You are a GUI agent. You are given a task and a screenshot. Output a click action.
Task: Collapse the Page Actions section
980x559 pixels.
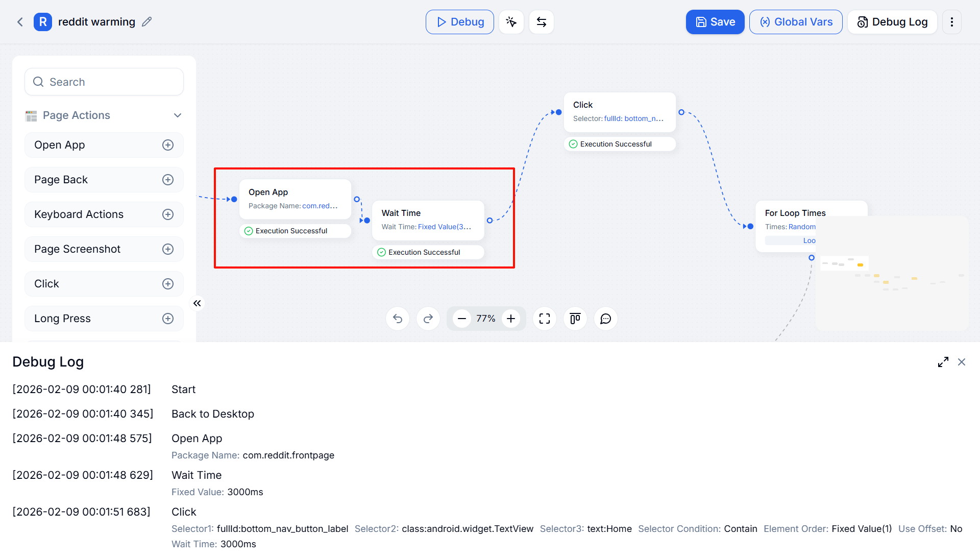(x=178, y=115)
